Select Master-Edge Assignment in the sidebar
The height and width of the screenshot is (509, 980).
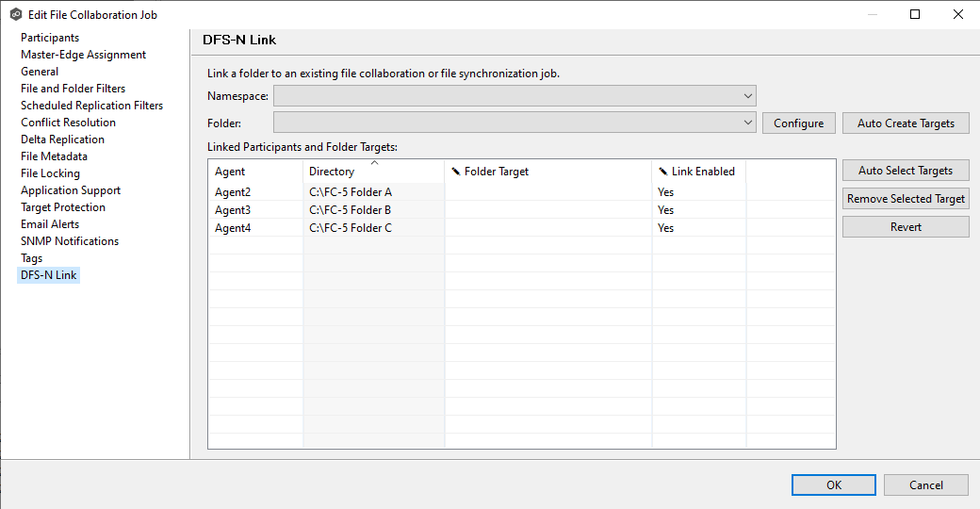[83, 55]
